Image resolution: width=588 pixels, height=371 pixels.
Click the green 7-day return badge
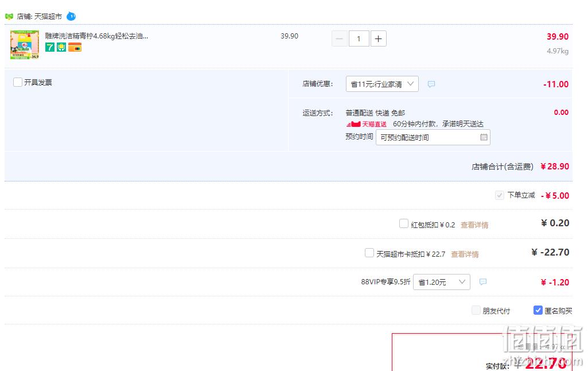[x=50, y=47]
